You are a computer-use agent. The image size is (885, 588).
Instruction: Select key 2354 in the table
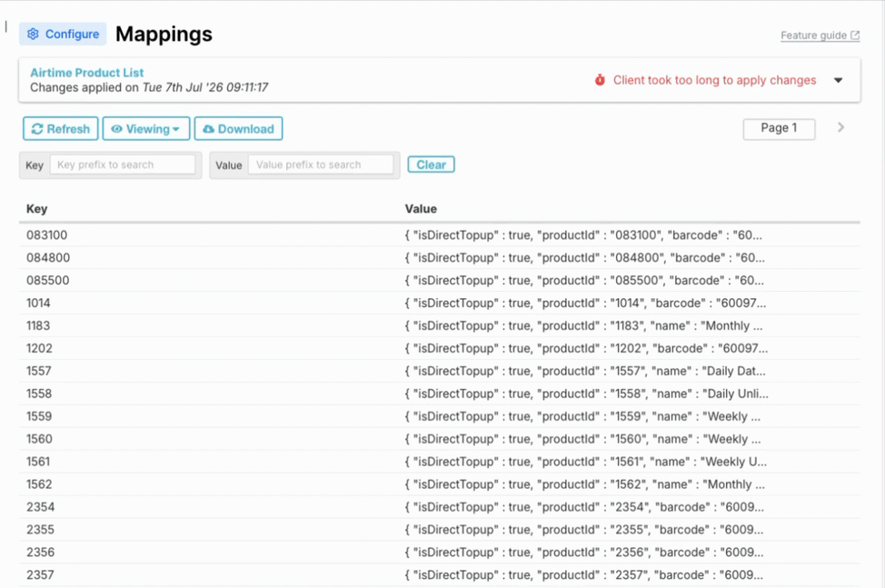[x=40, y=507]
